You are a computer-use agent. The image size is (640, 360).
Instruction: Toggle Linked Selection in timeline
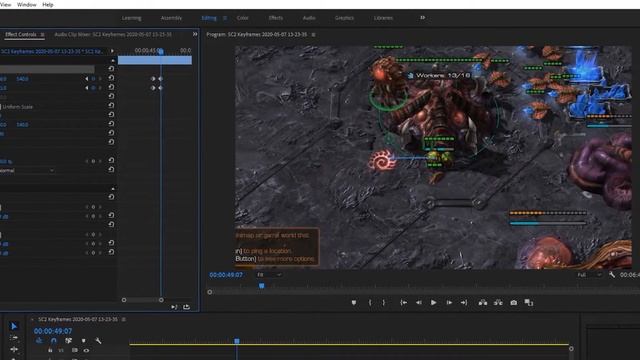[x=68, y=340]
